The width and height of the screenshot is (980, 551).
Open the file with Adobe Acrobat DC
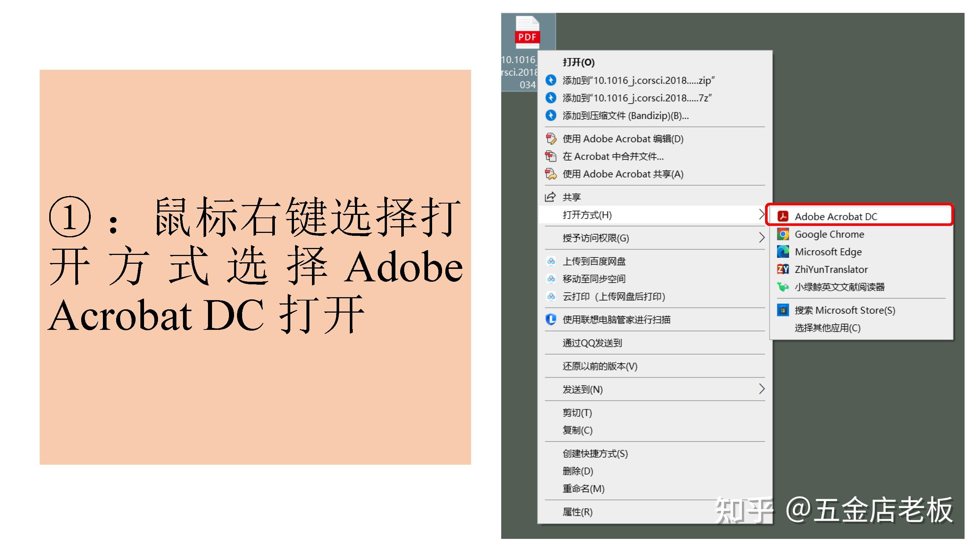tap(836, 216)
